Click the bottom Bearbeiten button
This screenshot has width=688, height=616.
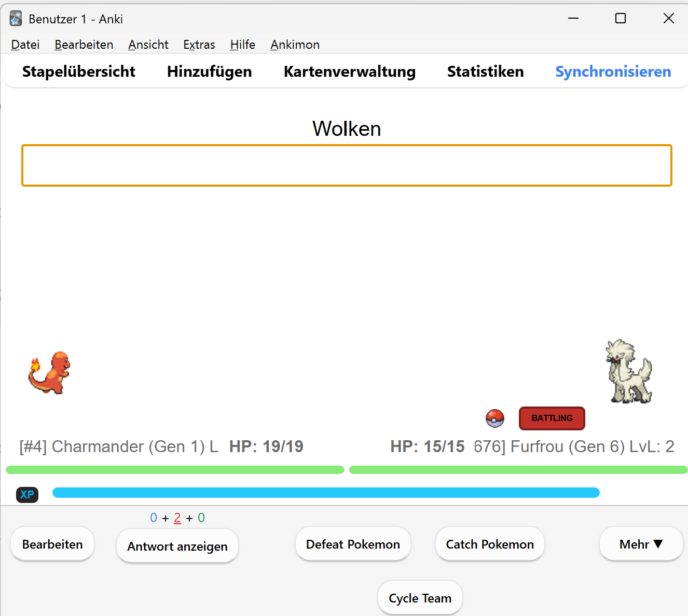[x=52, y=544]
